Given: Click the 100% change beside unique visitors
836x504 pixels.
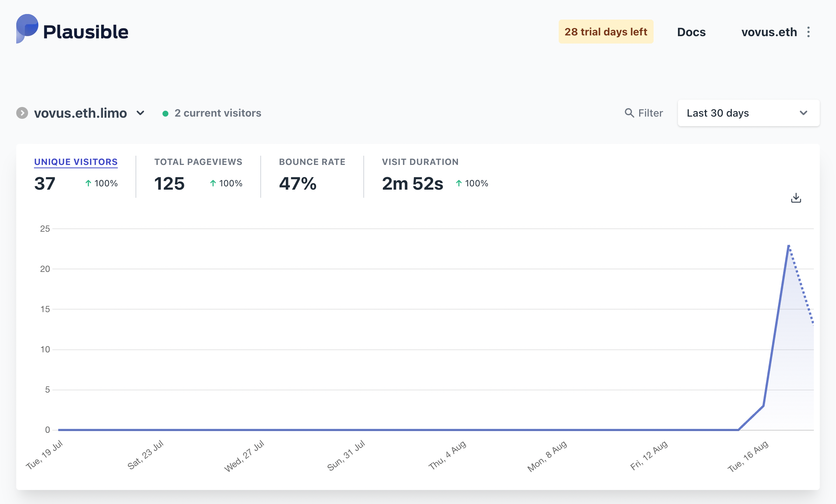Looking at the screenshot, I should 106,183.
